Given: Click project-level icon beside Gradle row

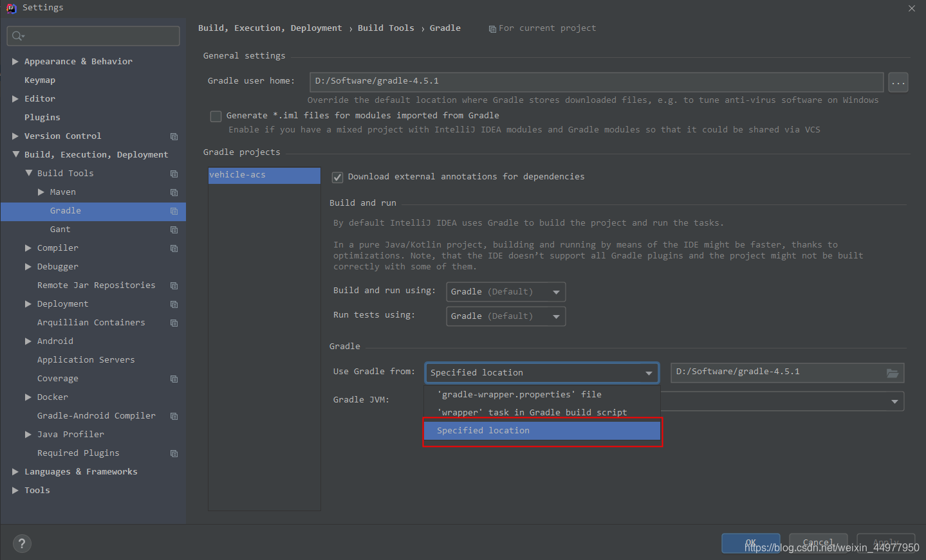Looking at the screenshot, I should click(174, 211).
